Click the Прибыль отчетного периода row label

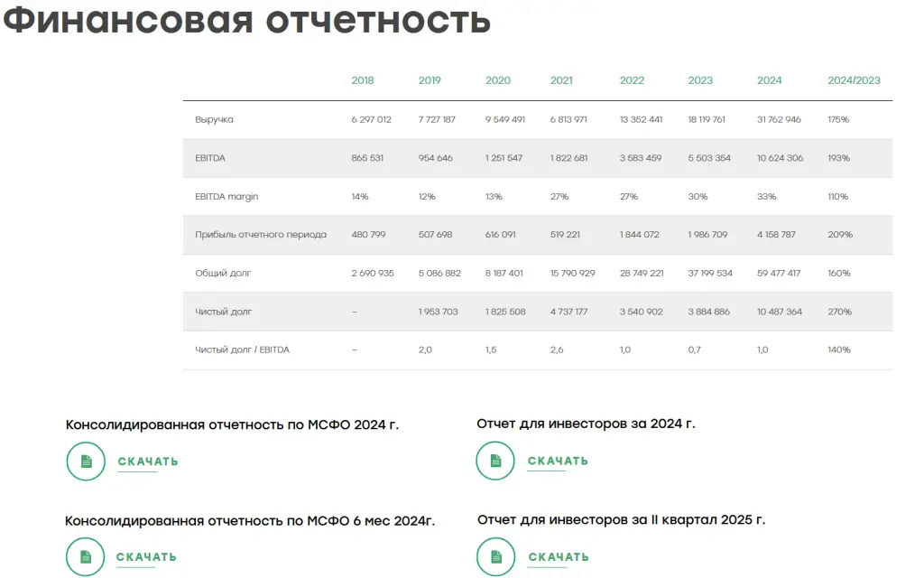(261, 235)
